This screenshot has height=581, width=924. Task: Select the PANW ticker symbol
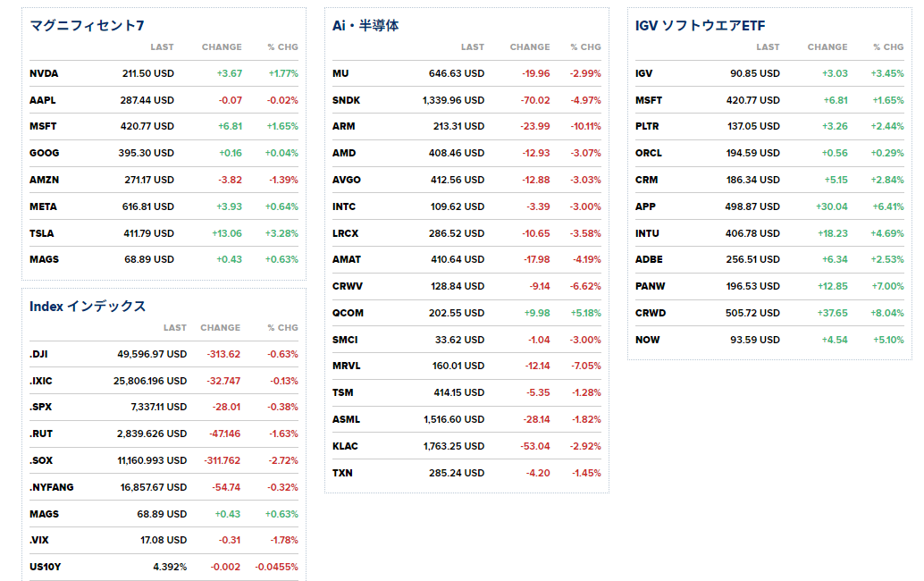(650, 286)
